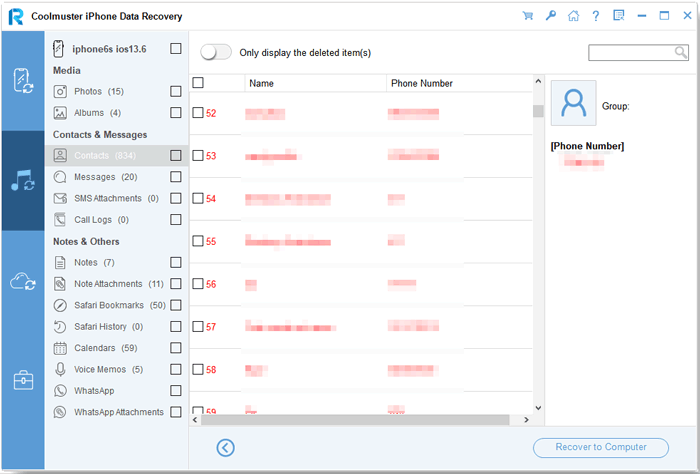Open the help question mark icon
Image resolution: width=700 pixels, height=474 pixels.
pyautogui.click(x=596, y=16)
